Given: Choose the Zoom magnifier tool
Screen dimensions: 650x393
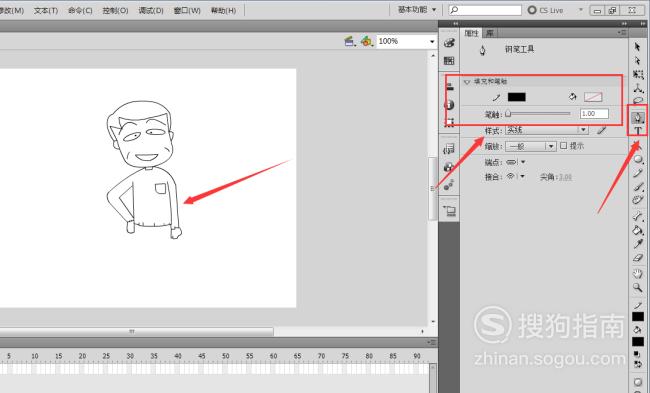Looking at the screenshot, I should [x=638, y=287].
